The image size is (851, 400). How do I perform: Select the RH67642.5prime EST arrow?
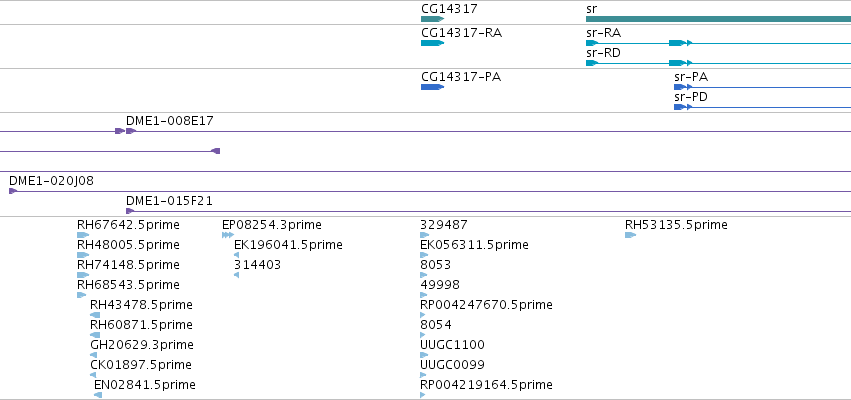pos(83,235)
